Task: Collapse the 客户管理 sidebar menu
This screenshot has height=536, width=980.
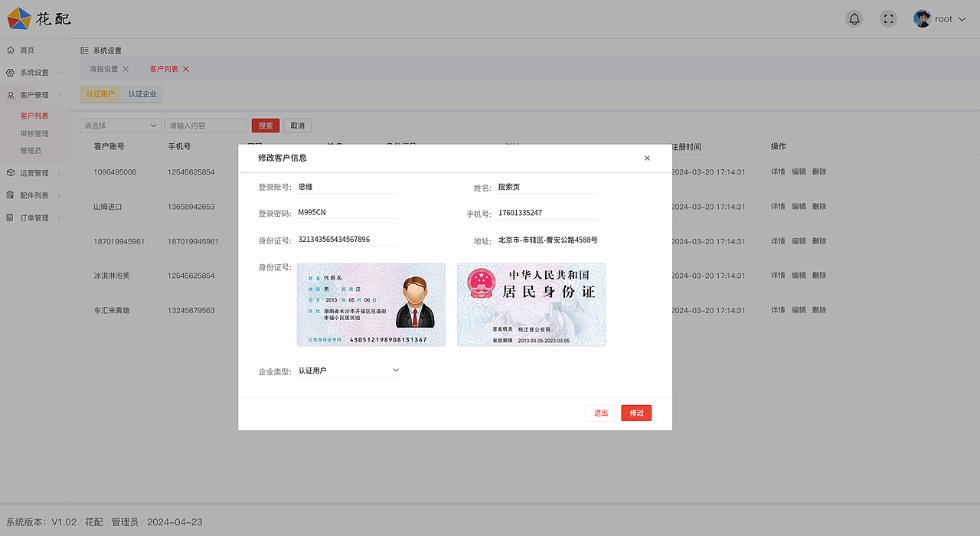Action: pos(59,95)
